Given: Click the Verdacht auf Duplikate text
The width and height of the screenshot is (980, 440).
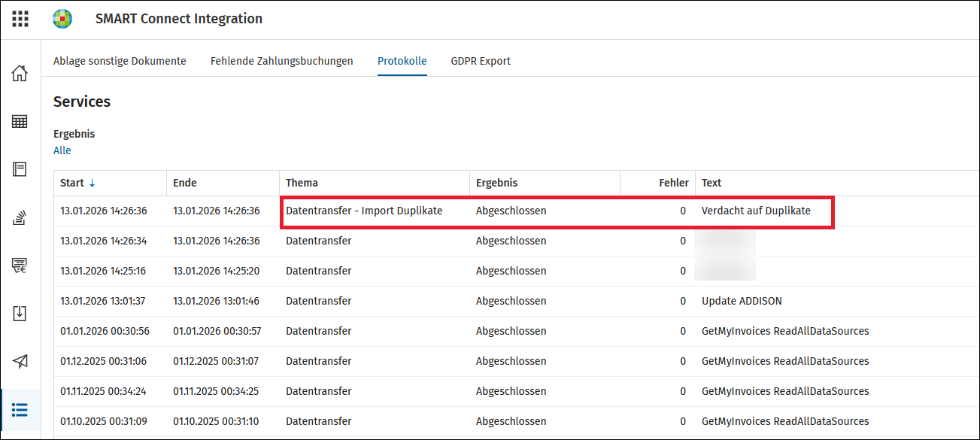Looking at the screenshot, I should 756,211.
